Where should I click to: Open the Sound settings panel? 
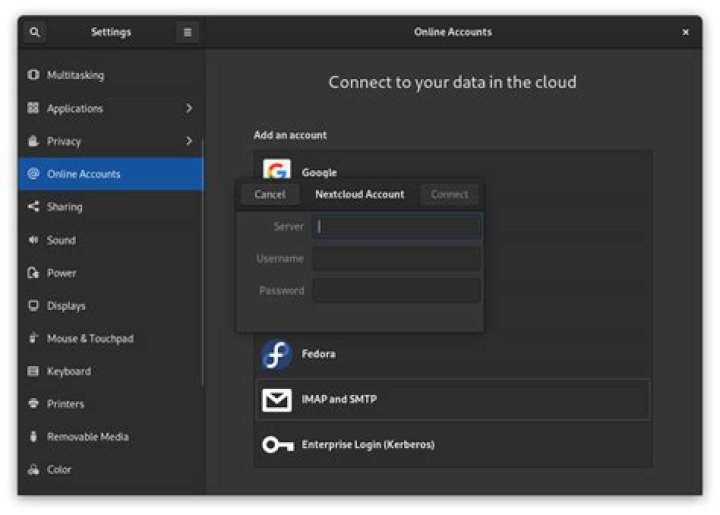[x=110, y=240]
